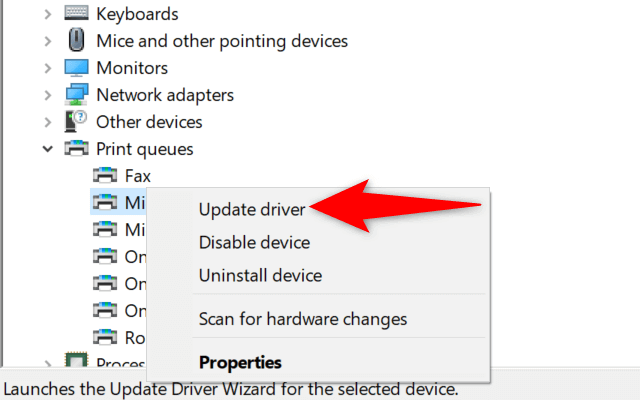Click the Monitors display icon

[x=76, y=68]
